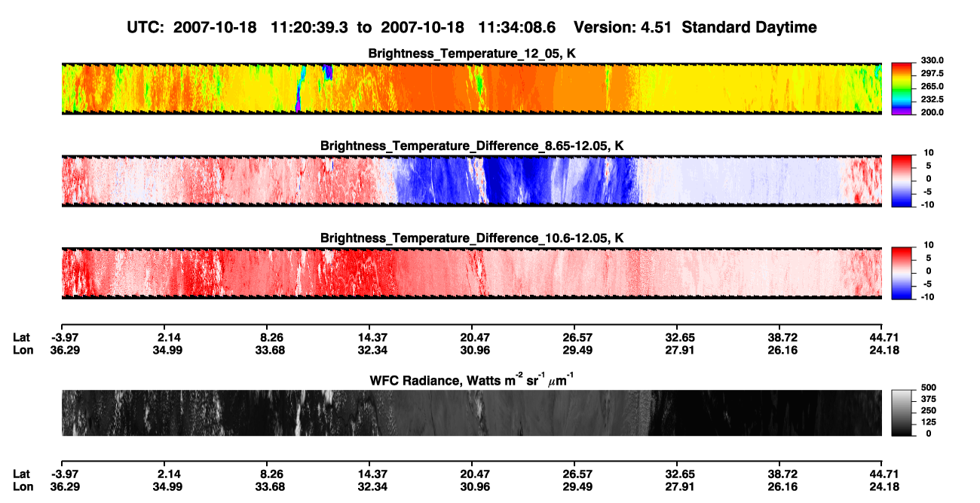The height and width of the screenshot is (503, 980).
Task: Click the 297.5 colorbar label
Action: [x=933, y=73]
